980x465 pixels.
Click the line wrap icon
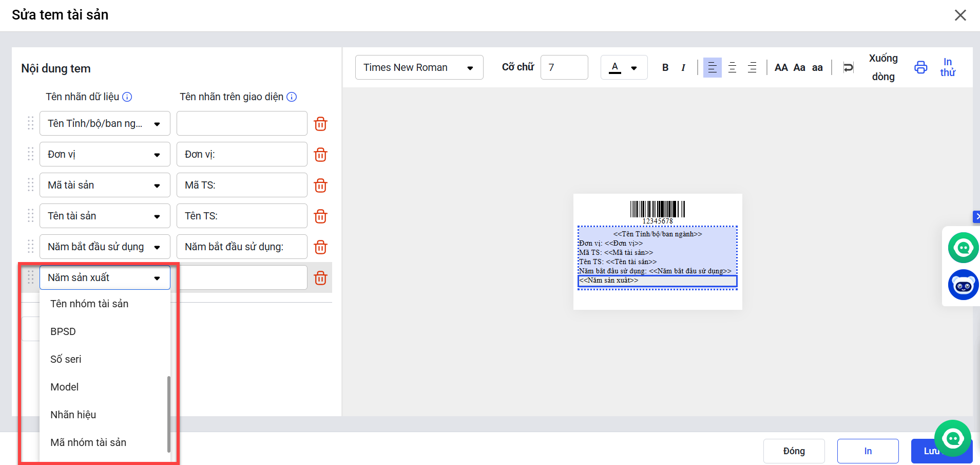[848, 67]
